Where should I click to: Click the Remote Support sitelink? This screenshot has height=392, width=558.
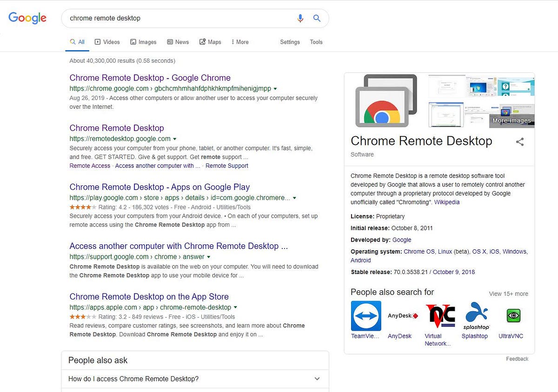pyautogui.click(x=227, y=166)
